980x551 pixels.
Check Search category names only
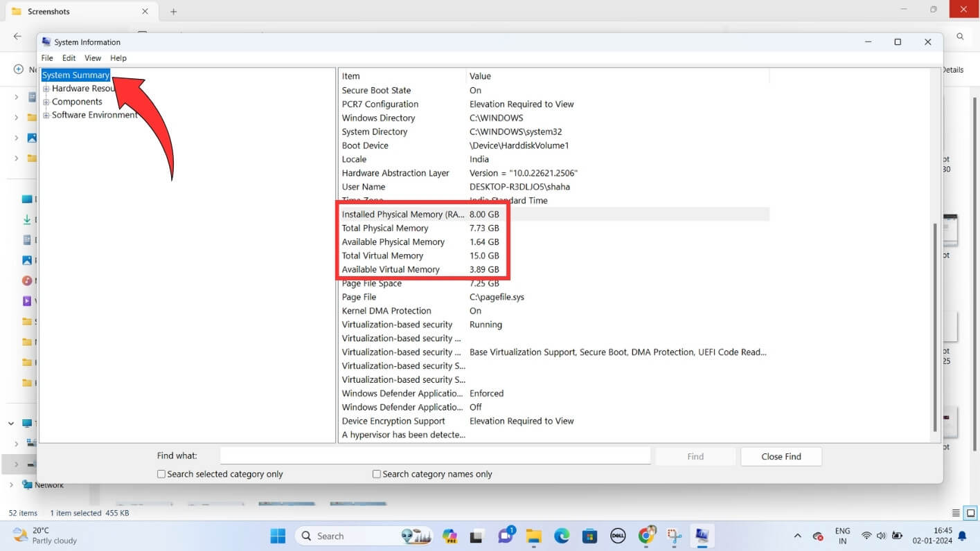[377, 473]
